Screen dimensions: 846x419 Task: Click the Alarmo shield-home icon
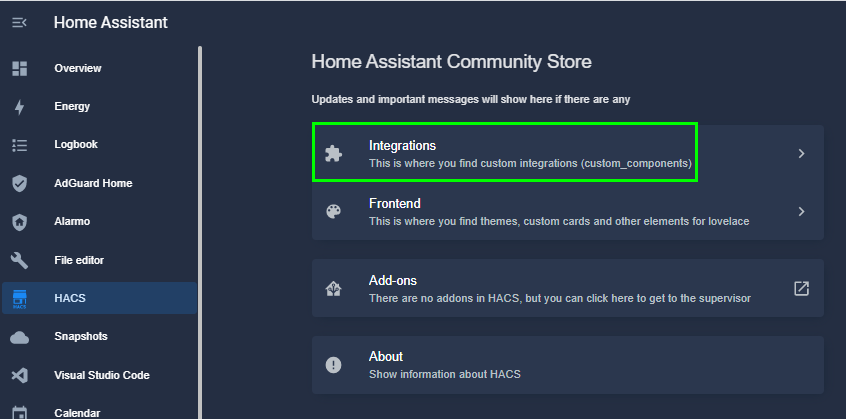click(19, 222)
